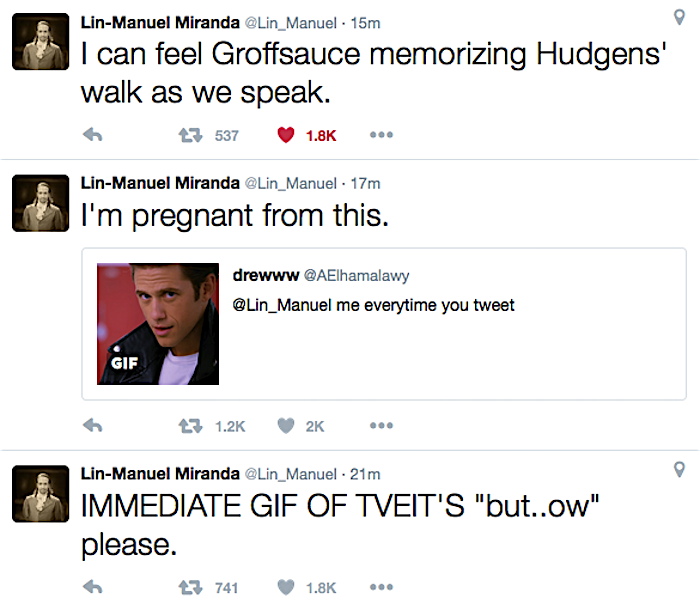This screenshot has height=610, width=700.
Task: Expand more options on the pregnant tweet
Action: point(381,425)
